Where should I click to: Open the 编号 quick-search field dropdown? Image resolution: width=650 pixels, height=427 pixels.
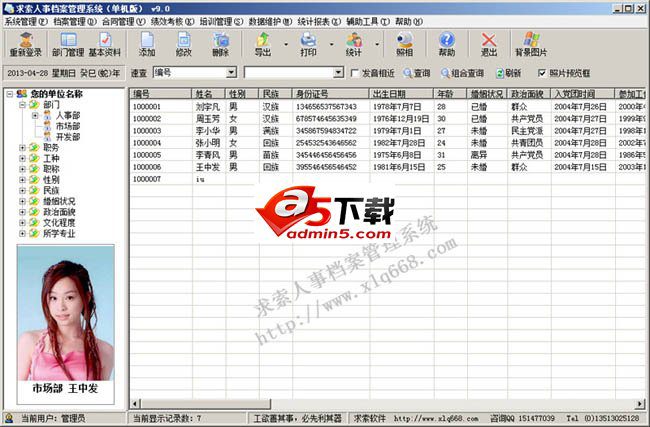tap(232, 73)
